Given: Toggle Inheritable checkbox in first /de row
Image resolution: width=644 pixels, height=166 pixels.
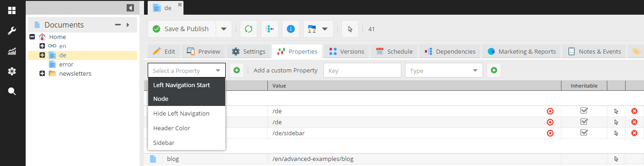Looking at the screenshot, I should pos(584,111).
